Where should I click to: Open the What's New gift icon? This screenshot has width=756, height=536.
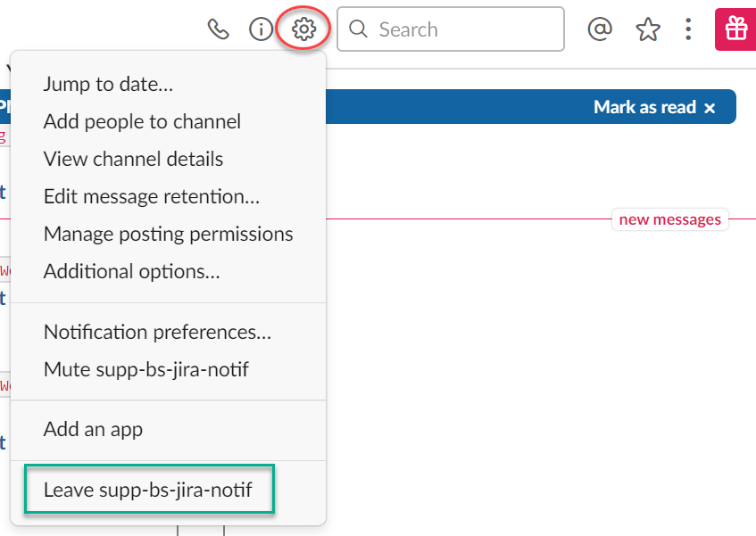tap(735, 29)
